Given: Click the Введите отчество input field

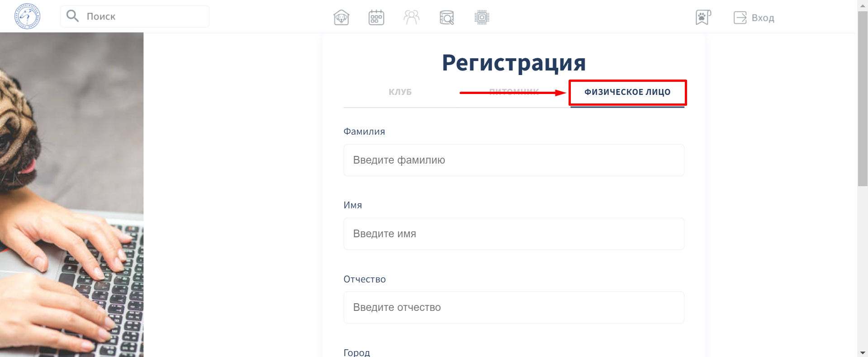Looking at the screenshot, I should point(513,307).
